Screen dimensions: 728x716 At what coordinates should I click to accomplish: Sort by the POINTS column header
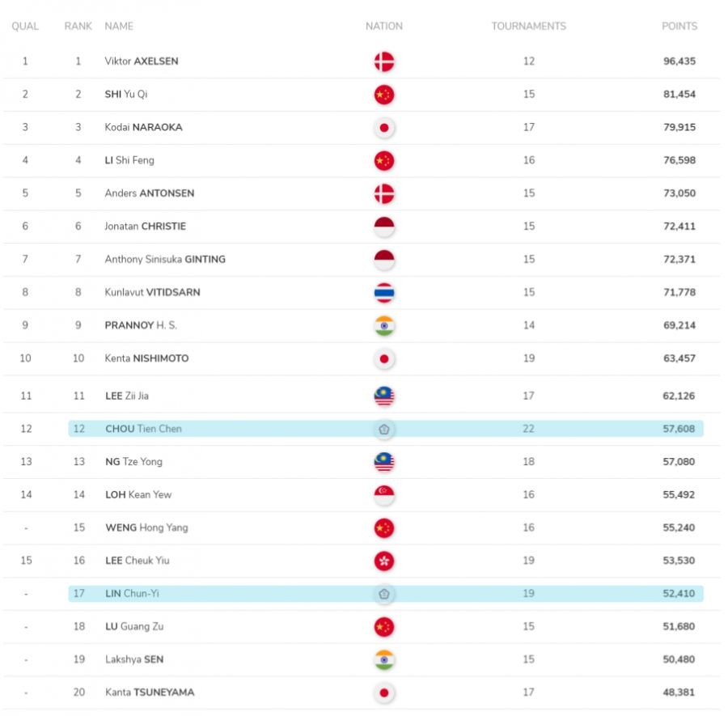pyautogui.click(x=679, y=26)
